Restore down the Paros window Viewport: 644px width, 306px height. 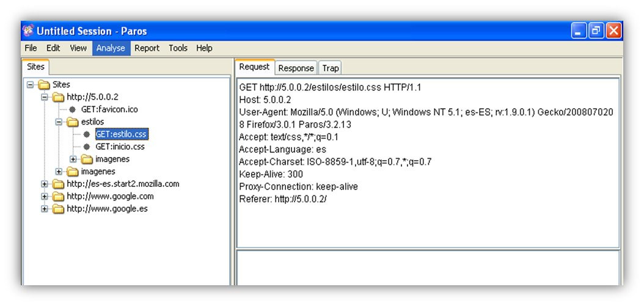[596, 31]
